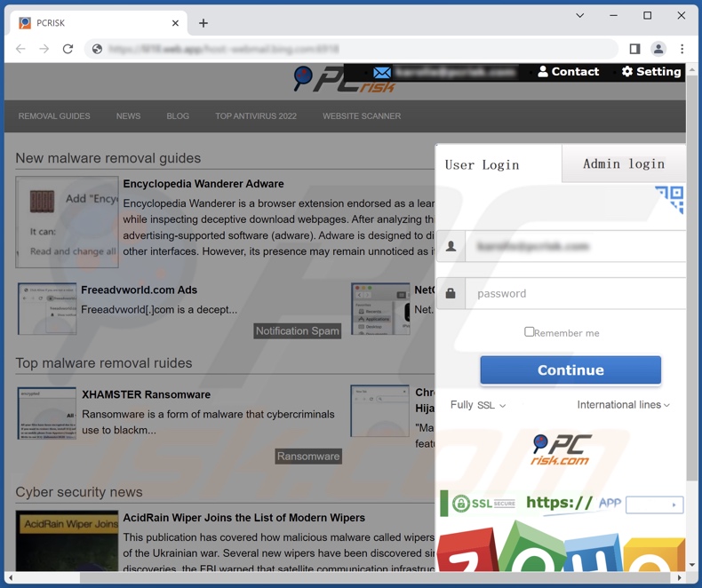The height and width of the screenshot is (588, 702).
Task: Click the AcidRain Wiper news thumbnail
Action: click(x=68, y=541)
